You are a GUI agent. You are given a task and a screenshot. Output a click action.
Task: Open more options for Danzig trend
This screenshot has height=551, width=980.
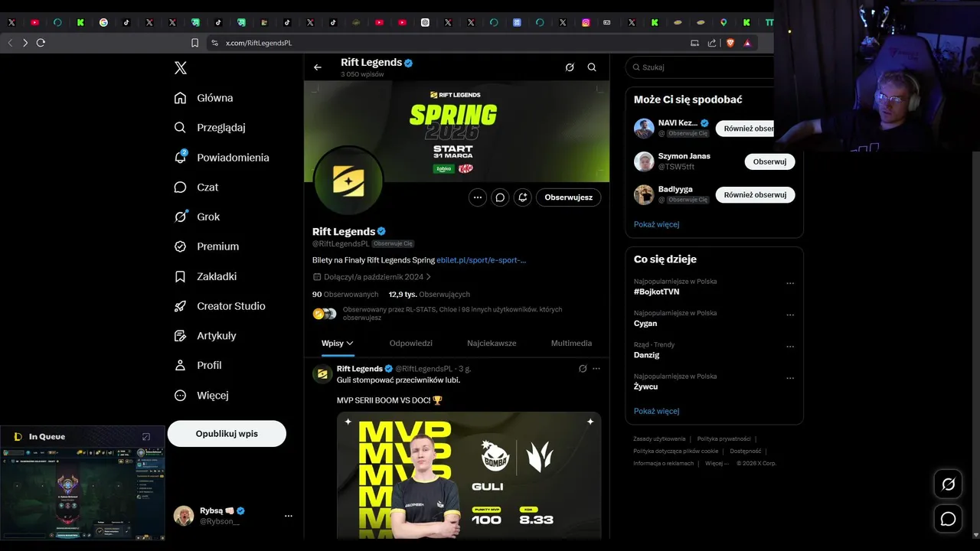790,346
